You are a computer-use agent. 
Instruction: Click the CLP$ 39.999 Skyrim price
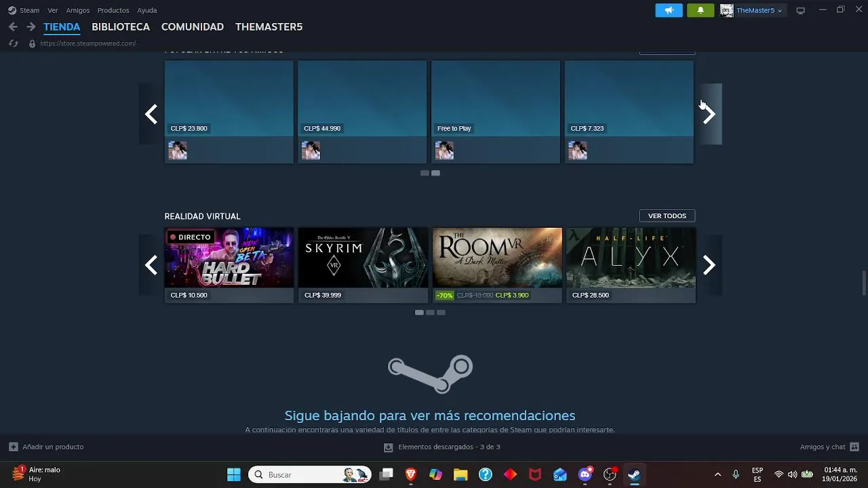coord(323,296)
